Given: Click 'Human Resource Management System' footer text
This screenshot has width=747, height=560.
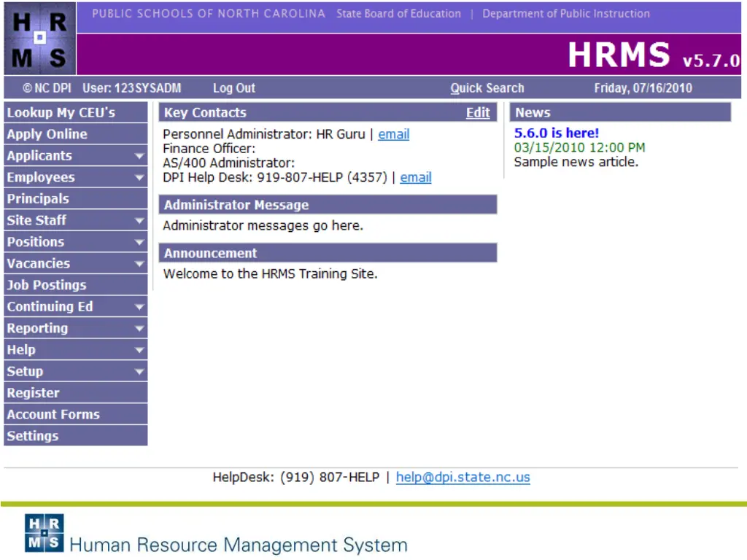Looking at the screenshot, I should pyautogui.click(x=239, y=544).
